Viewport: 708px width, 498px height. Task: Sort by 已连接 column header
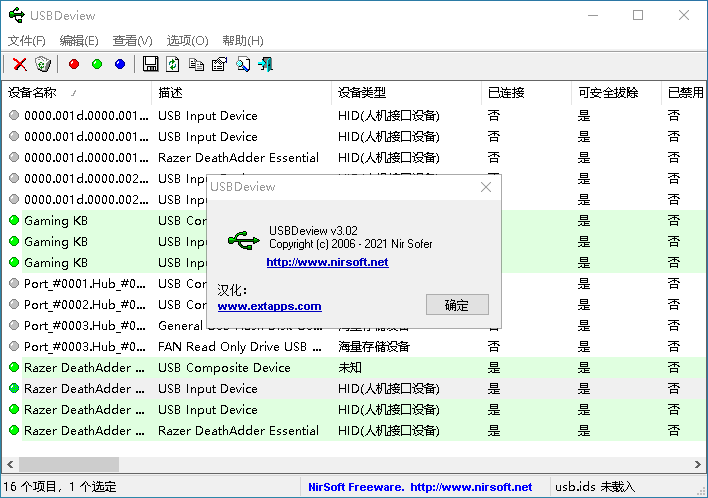click(526, 93)
